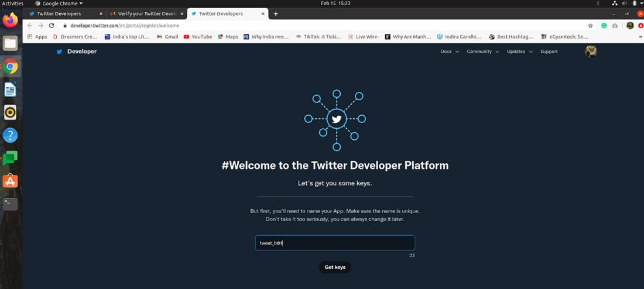
Task: Open the Why India nee... bookmark
Action: click(266, 36)
